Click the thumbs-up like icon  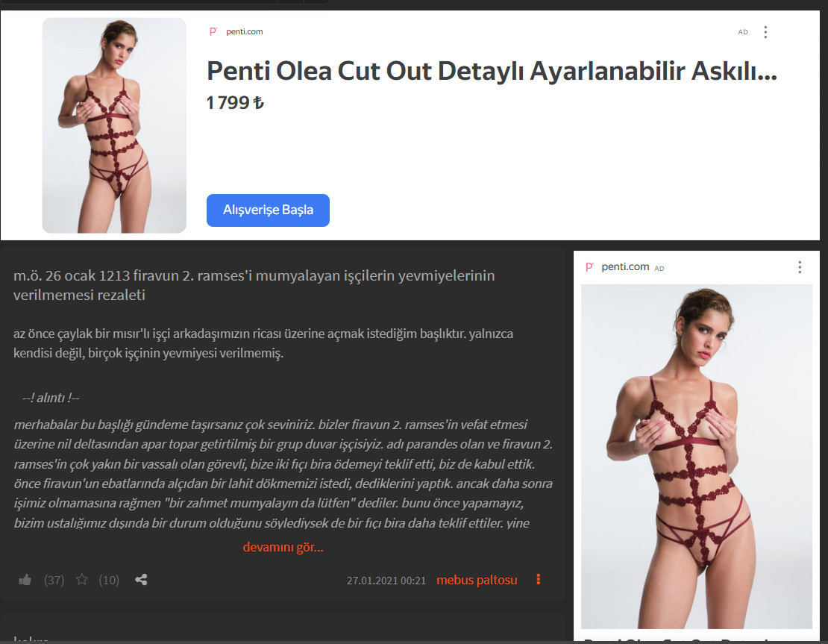pyautogui.click(x=25, y=580)
